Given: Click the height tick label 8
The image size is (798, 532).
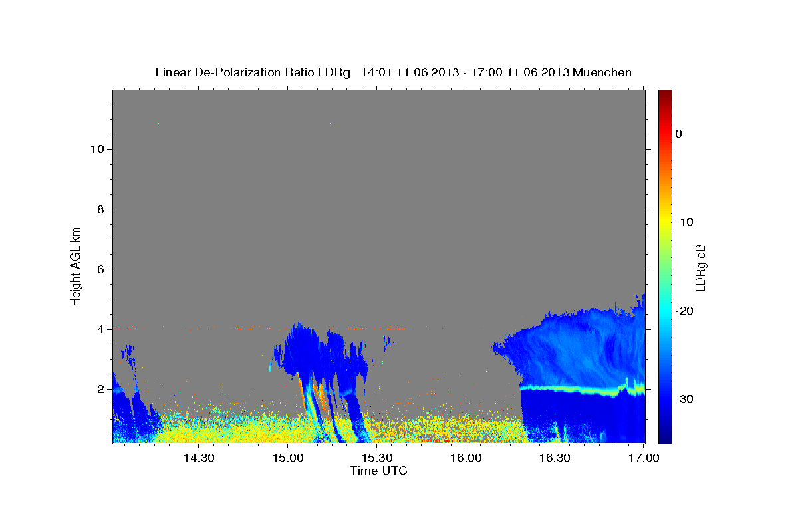Looking at the screenshot, I should click(100, 209).
